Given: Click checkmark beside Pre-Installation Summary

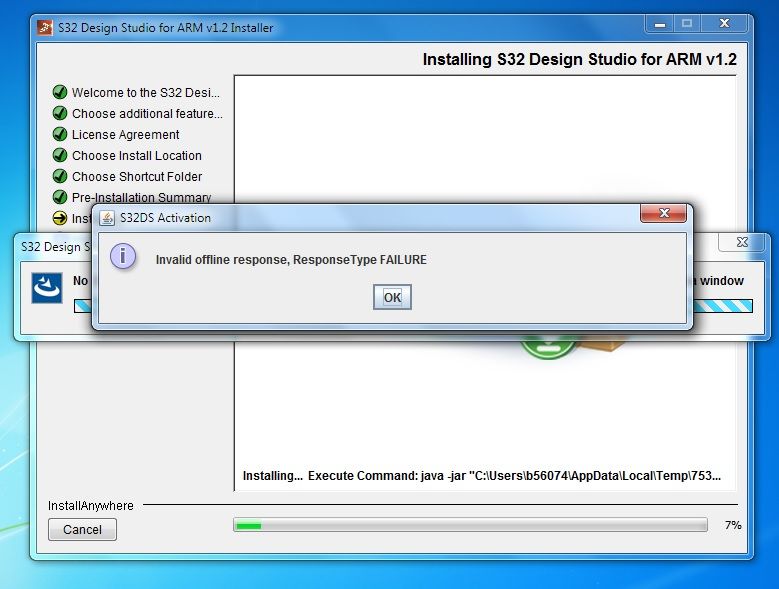Looking at the screenshot, I should [x=60, y=197].
